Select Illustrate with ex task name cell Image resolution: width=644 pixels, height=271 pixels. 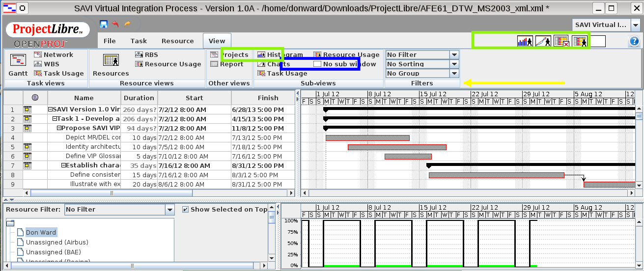(x=84, y=184)
